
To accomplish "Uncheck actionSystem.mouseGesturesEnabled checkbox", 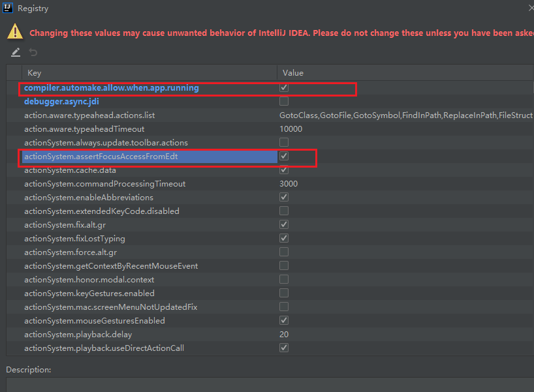I will click(284, 320).
